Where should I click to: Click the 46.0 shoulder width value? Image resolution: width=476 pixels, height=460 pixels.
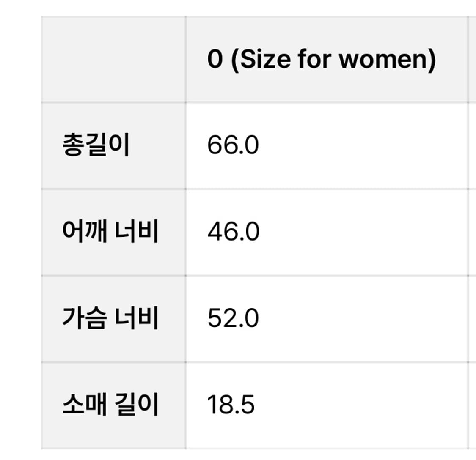(x=233, y=232)
